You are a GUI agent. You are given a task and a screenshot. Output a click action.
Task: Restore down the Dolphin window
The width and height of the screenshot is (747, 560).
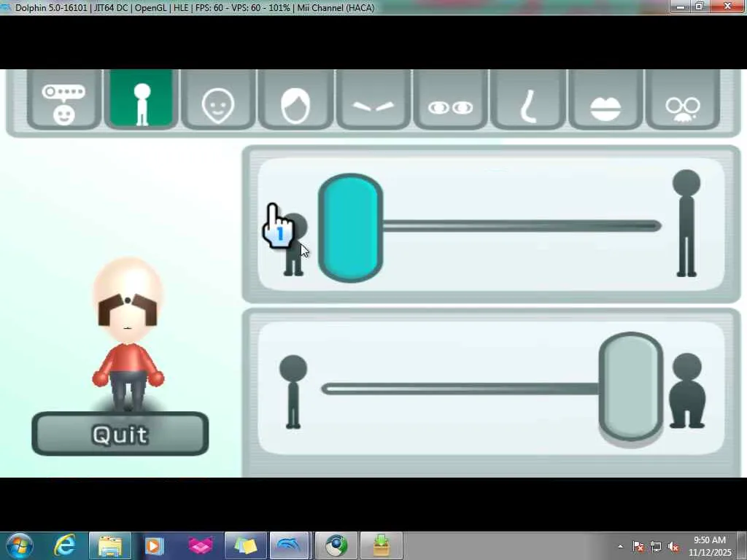700,7
